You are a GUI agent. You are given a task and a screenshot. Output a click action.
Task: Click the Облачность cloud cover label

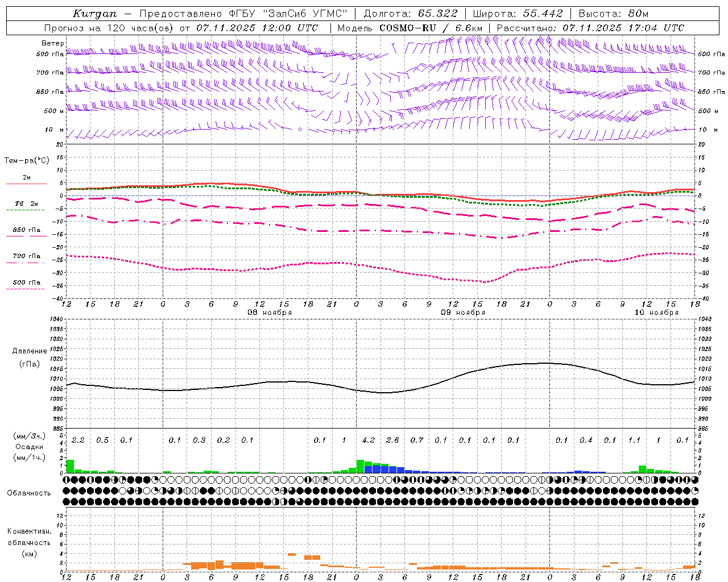[29, 493]
